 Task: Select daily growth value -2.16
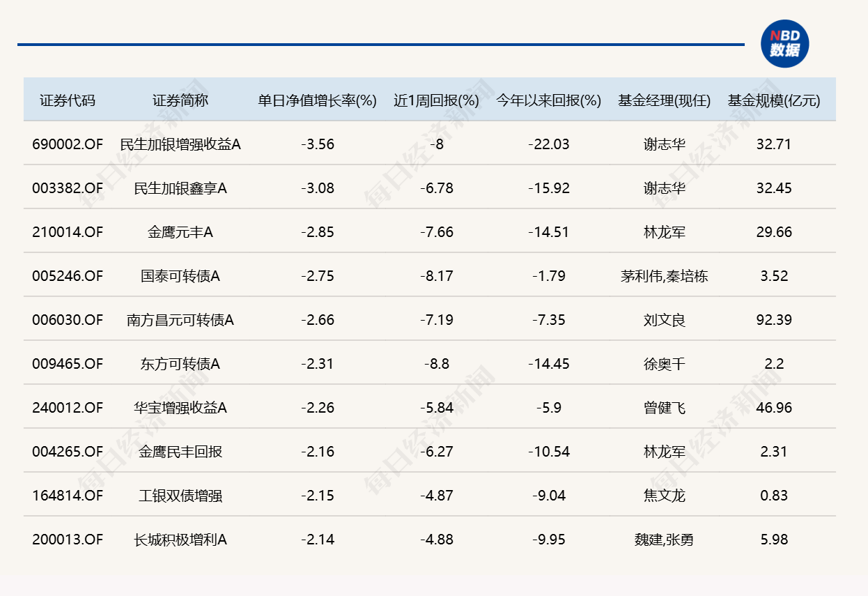tap(318, 452)
